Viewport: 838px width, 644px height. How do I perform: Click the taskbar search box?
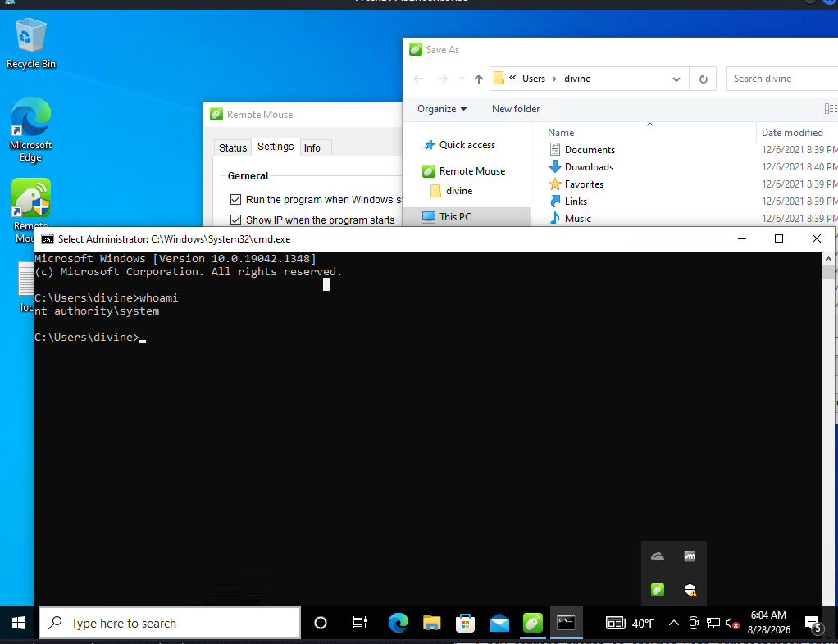pyautogui.click(x=170, y=624)
